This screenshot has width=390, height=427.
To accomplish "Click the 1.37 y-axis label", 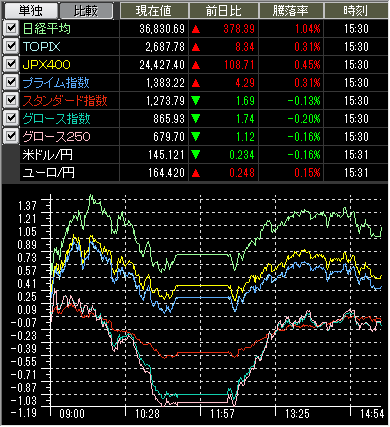I will [x=26, y=206].
